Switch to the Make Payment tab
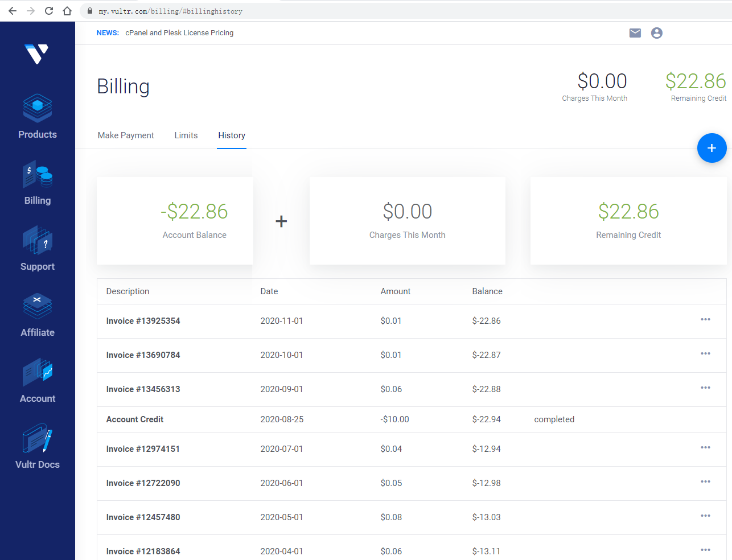 (126, 135)
